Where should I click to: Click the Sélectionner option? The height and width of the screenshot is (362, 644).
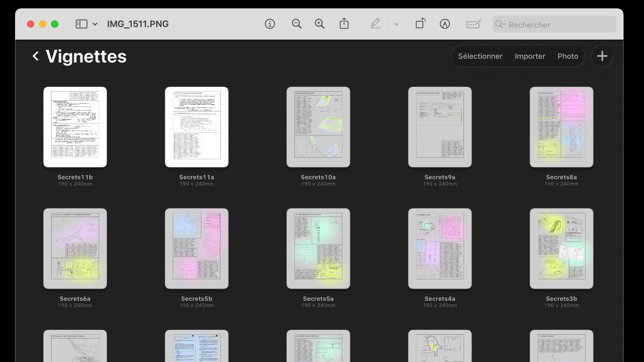[480, 56]
